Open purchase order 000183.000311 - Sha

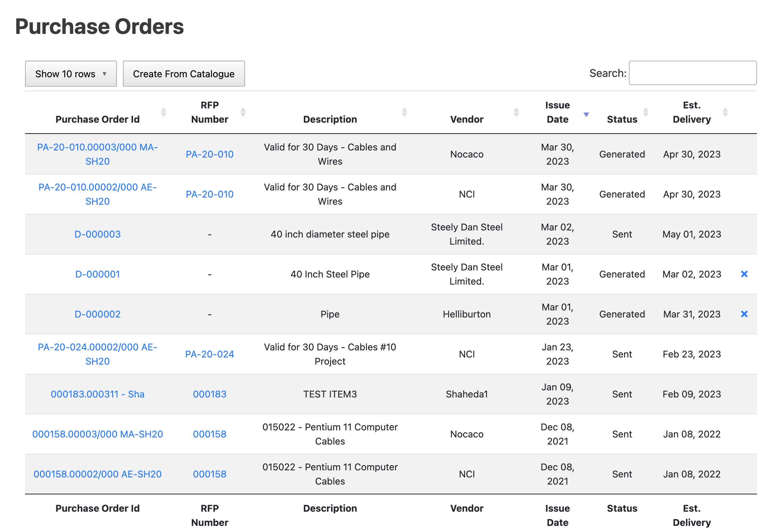(x=98, y=394)
